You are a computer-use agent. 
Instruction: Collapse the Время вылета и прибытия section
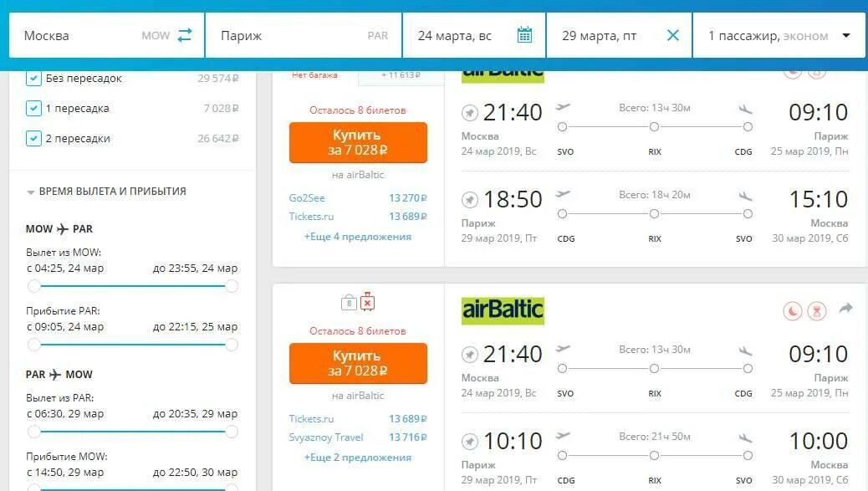click(x=106, y=192)
